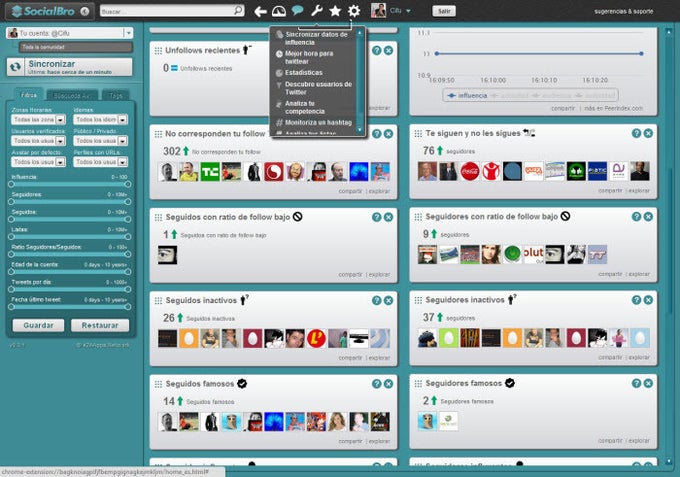Screen dimensions: 680x477
Task: Close the Seguidores famosos panel
Action: pos(648,383)
